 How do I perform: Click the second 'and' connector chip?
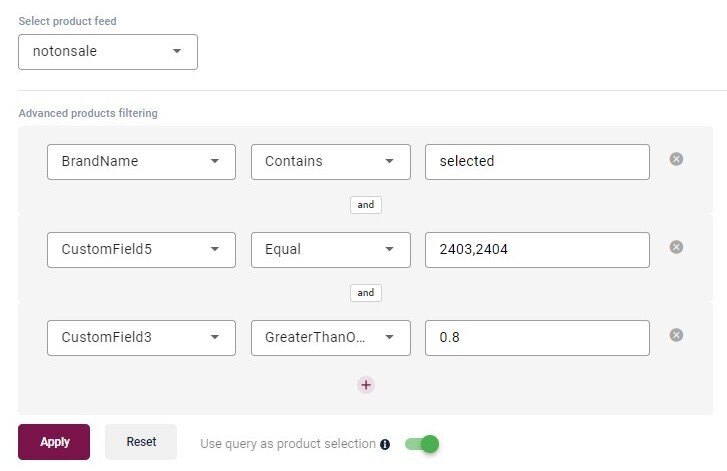click(366, 293)
